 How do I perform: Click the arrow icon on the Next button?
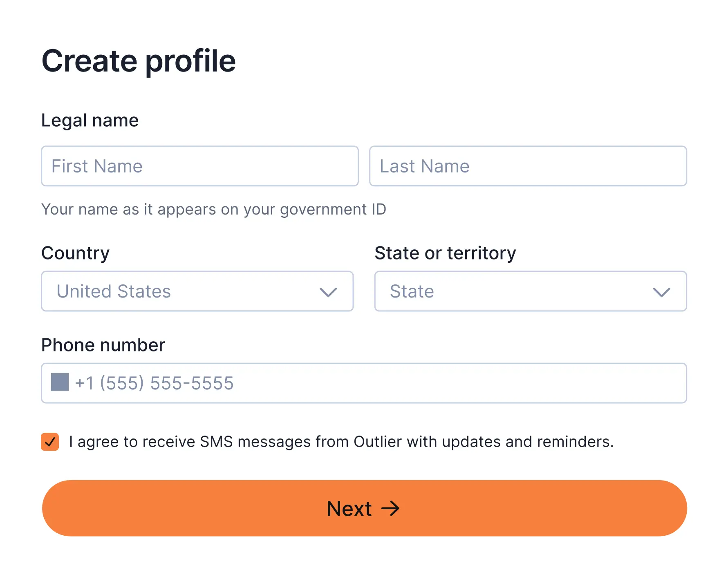pos(390,509)
